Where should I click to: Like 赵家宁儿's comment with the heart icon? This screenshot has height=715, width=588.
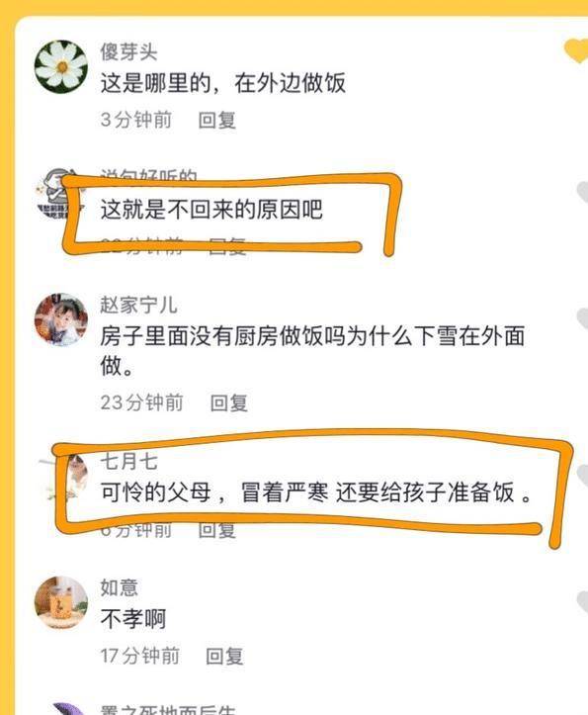pyautogui.click(x=582, y=318)
